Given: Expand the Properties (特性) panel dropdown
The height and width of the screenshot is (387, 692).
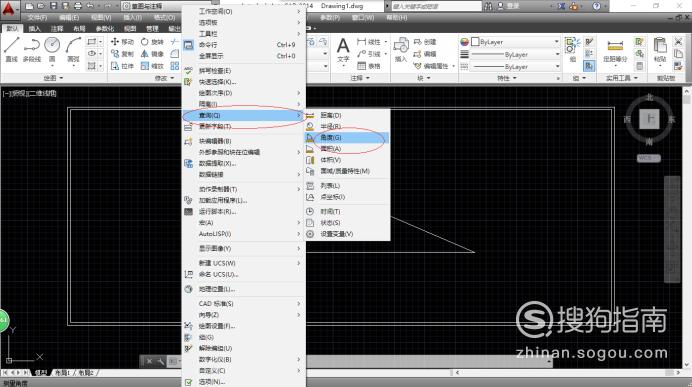Looking at the screenshot, I should (x=506, y=78).
